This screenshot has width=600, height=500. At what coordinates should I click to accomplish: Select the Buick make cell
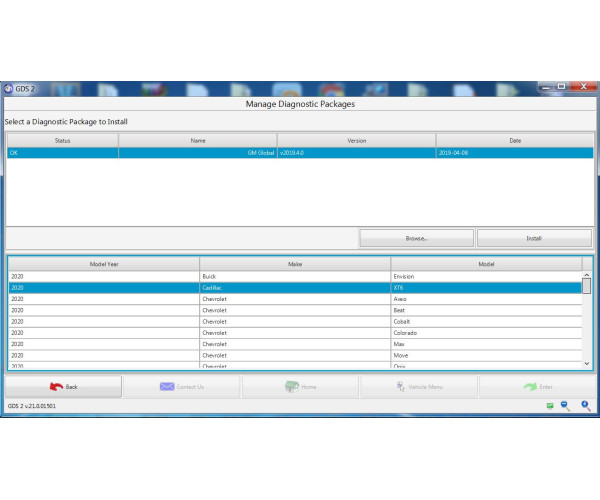click(295, 276)
